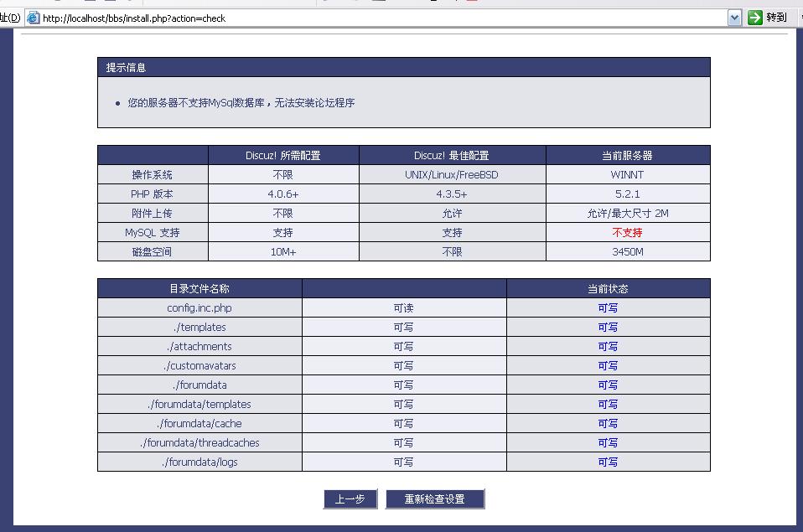Click the 3450M disk space value
The height and width of the screenshot is (532, 803).
click(x=627, y=252)
